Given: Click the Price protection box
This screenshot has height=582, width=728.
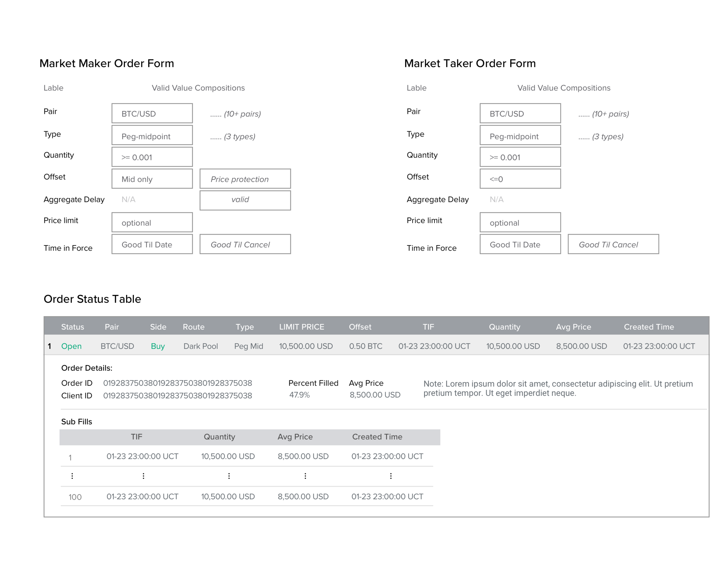Looking at the screenshot, I should [x=245, y=179].
